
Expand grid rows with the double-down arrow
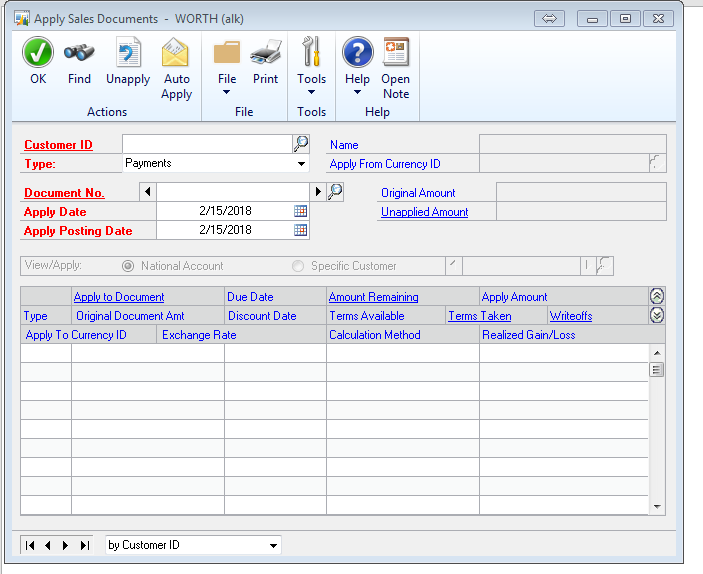[x=657, y=315]
